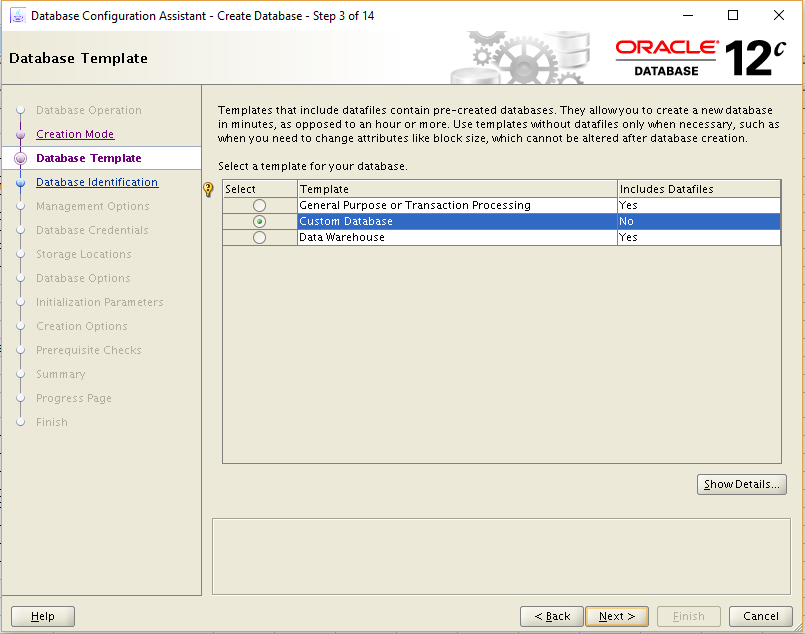Click the yellow help question mark icon
The height and width of the screenshot is (634, 805).
(x=207, y=189)
